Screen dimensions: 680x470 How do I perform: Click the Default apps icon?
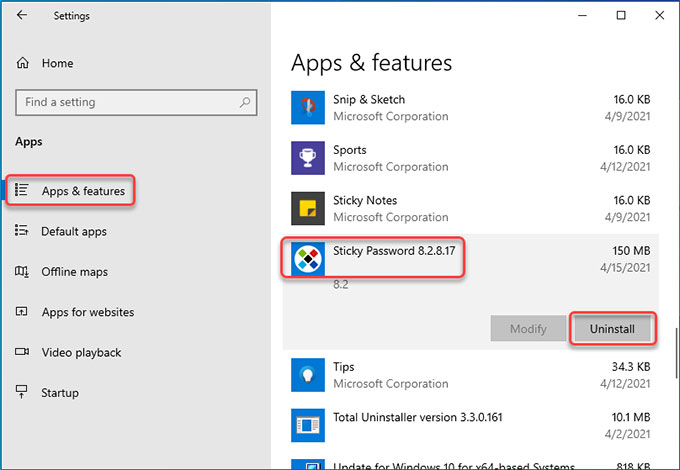22,230
